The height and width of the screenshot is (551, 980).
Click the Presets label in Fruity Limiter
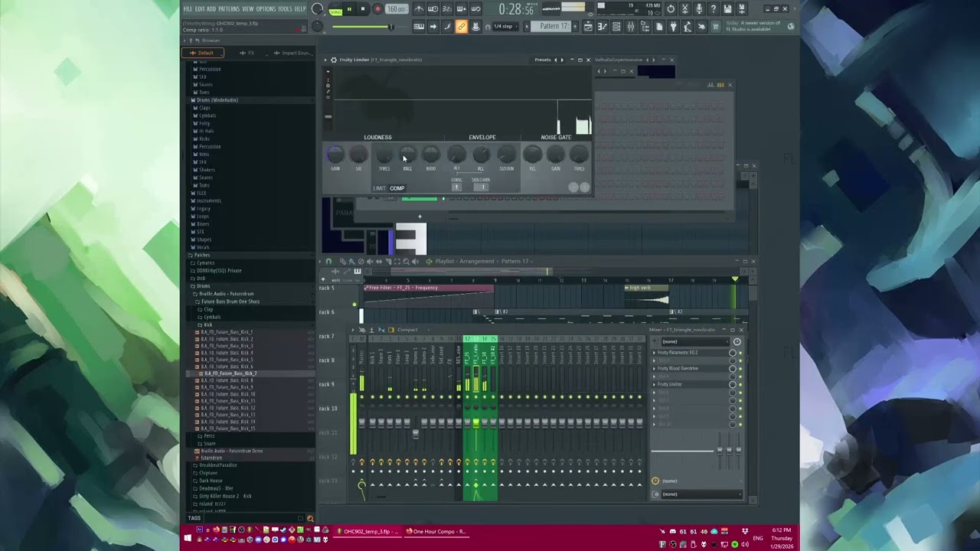pyautogui.click(x=543, y=60)
